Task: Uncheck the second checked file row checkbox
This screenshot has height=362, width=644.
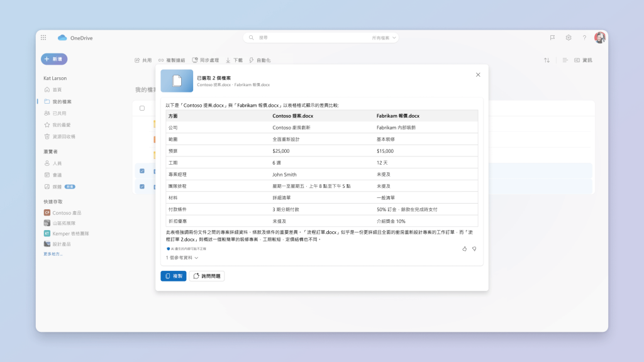Action: tap(142, 186)
